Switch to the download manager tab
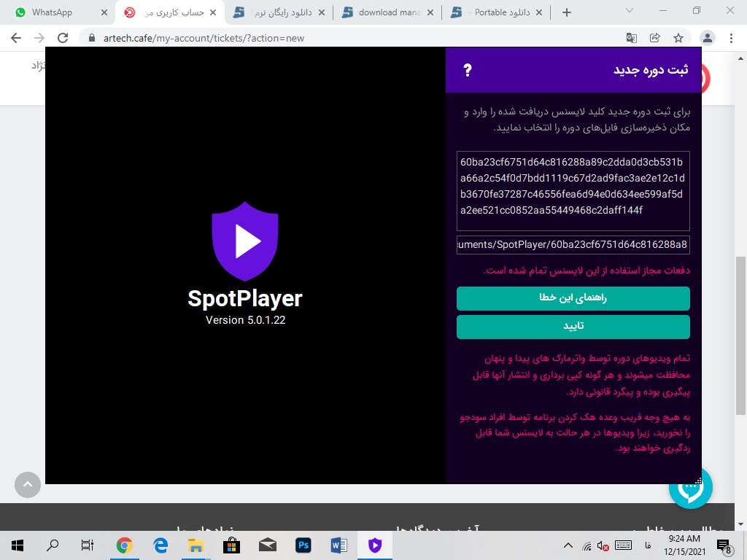The height and width of the screenshot is (560, 747). click(388, 12)
